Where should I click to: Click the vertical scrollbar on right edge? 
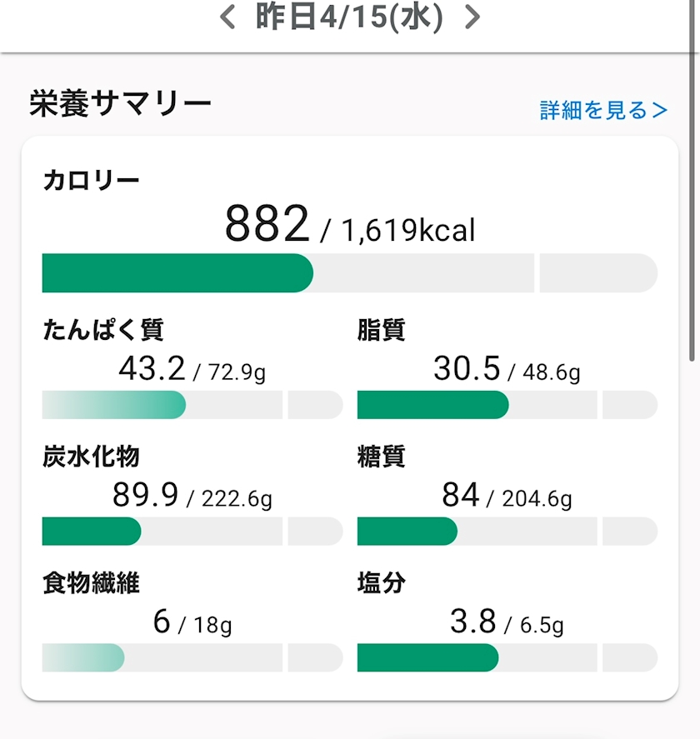692,208
